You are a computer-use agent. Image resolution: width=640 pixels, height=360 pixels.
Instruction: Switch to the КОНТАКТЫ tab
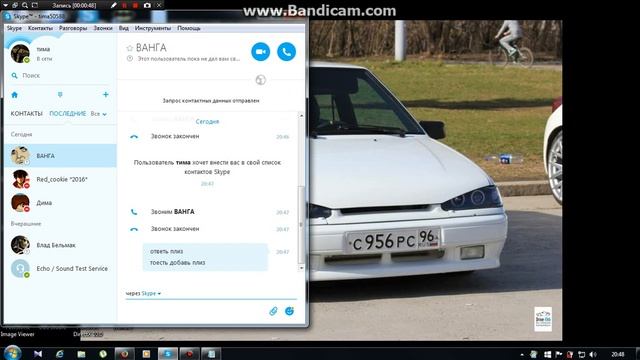[27, 113]
